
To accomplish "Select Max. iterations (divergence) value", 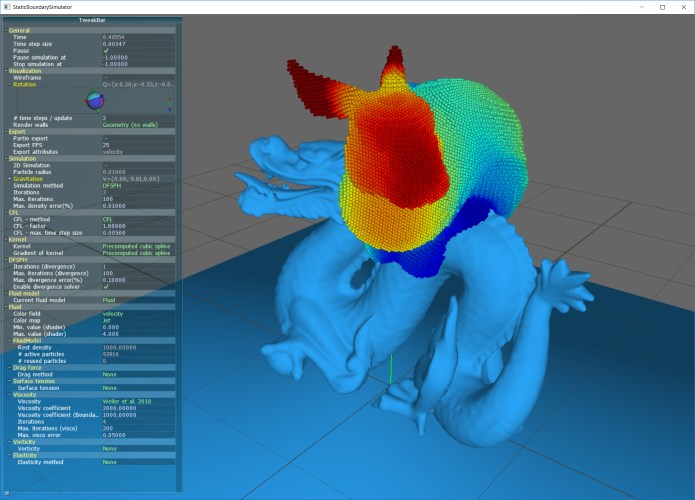I will pos(139,273).
